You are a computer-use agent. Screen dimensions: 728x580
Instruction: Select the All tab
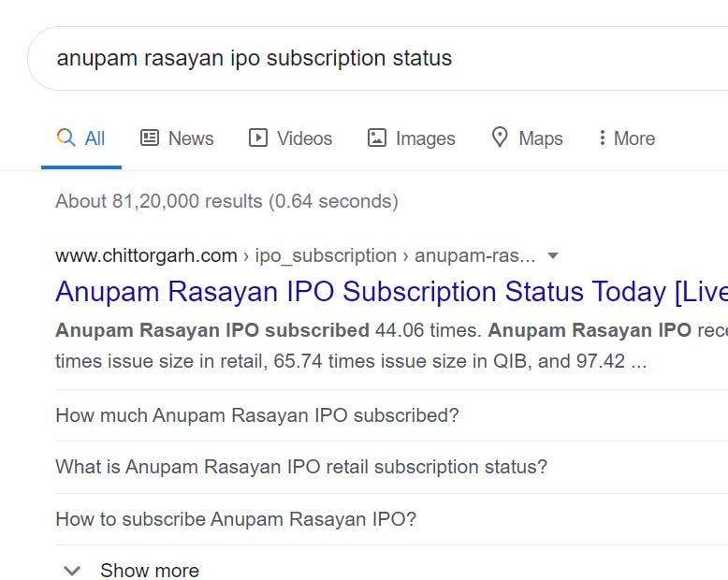[x=81, y=138]
